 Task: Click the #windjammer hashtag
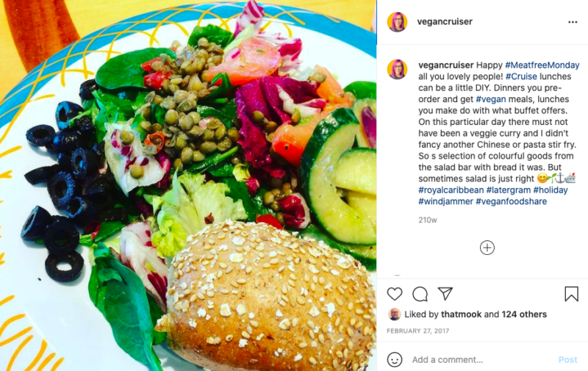click(445, 201)
